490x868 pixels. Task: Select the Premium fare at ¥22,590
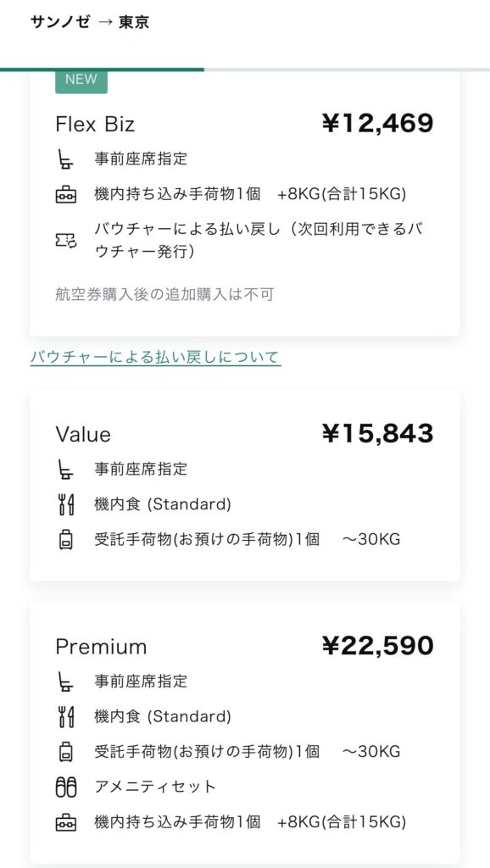[245, 733]
